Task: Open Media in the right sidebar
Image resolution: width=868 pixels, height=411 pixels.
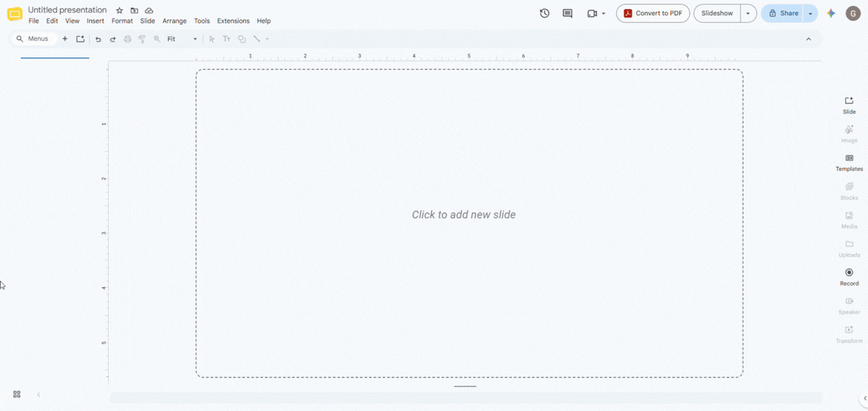Action: click(849, 220)
